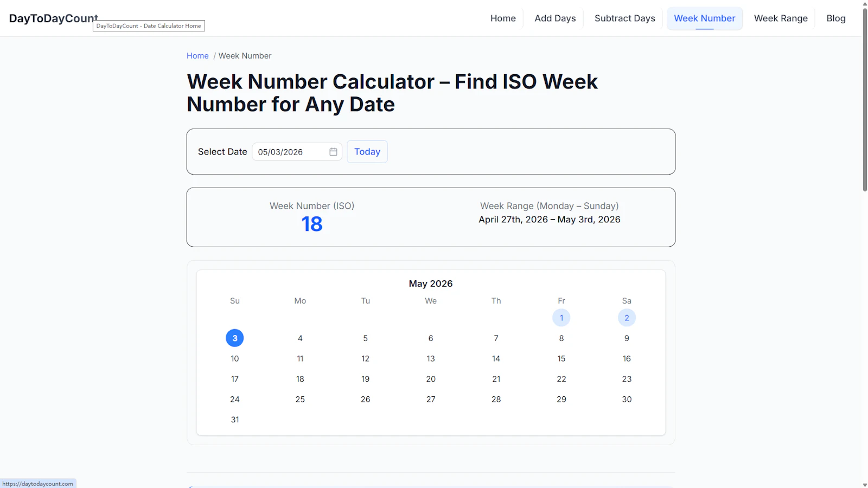
Task: Select May 1 in the calendar
Action: coord(561,318)
